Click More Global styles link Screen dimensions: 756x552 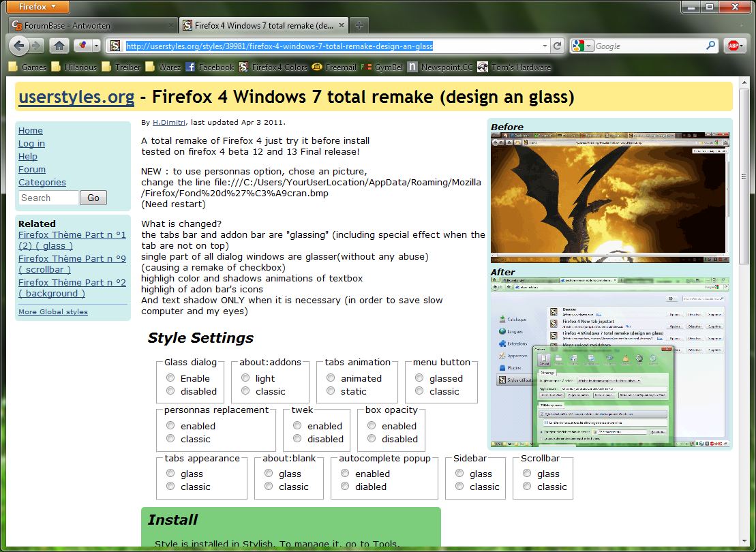53,312
